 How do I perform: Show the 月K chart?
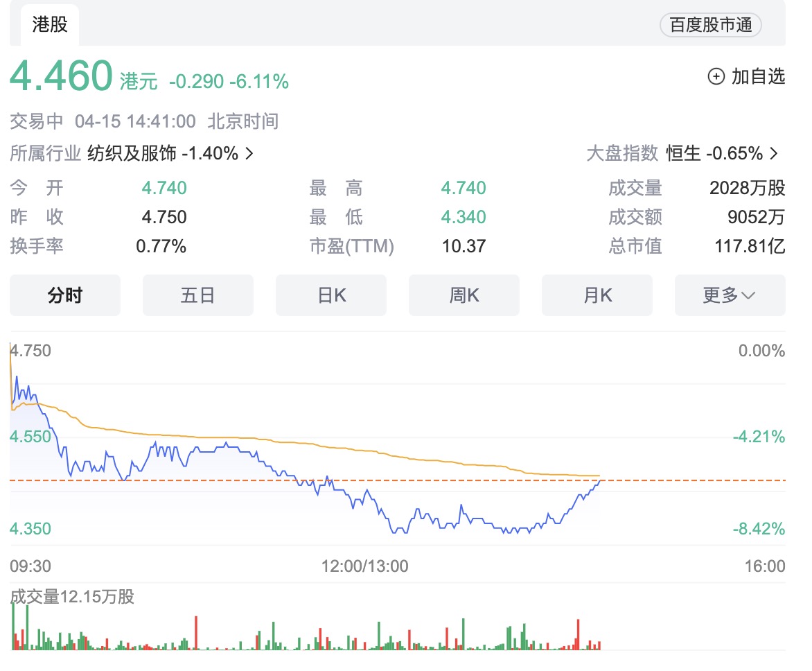coord(597,295)
